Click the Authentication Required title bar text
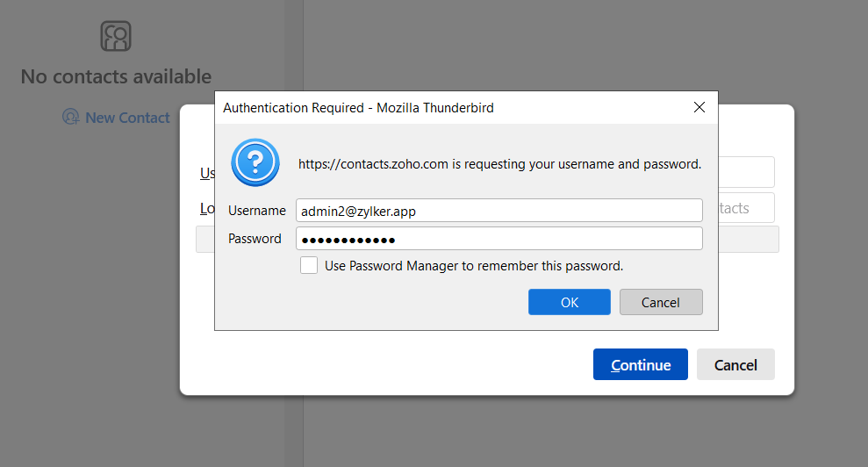The image size is (868, 467). (x=358, y=107)
